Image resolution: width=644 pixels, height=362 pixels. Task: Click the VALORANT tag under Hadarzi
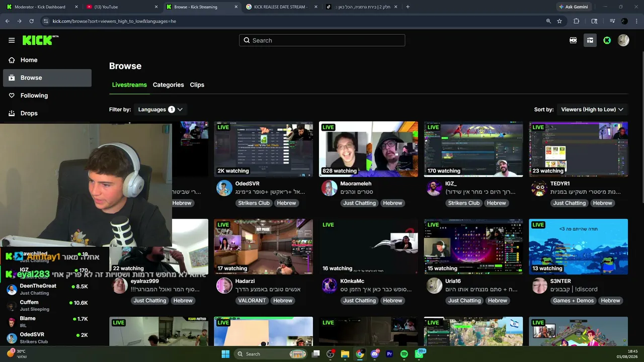click(252, 301)
